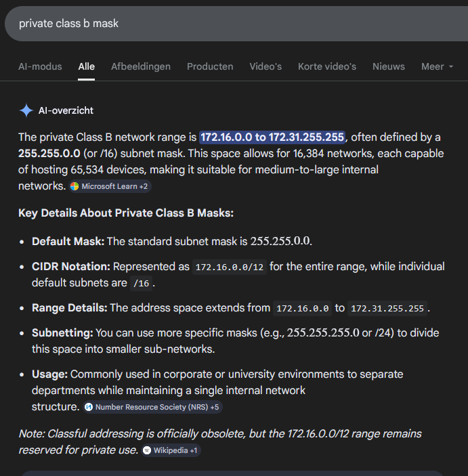
Task: Click the code snippet '/16'
Action: pos(142,284)
